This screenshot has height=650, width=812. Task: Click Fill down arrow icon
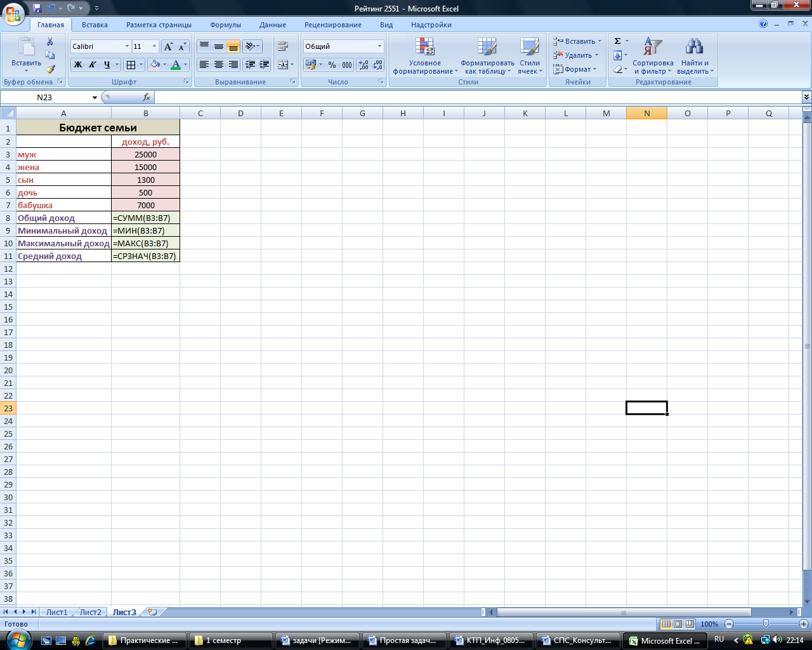[617, 55]
